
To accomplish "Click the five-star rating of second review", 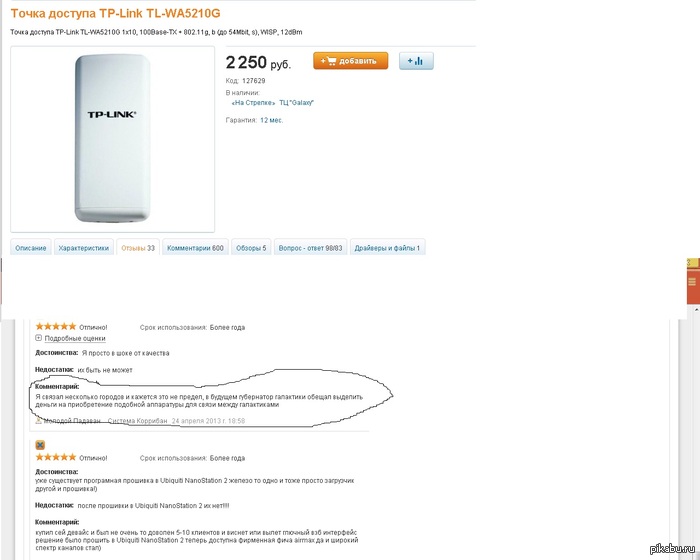I will tap(56, 457).
